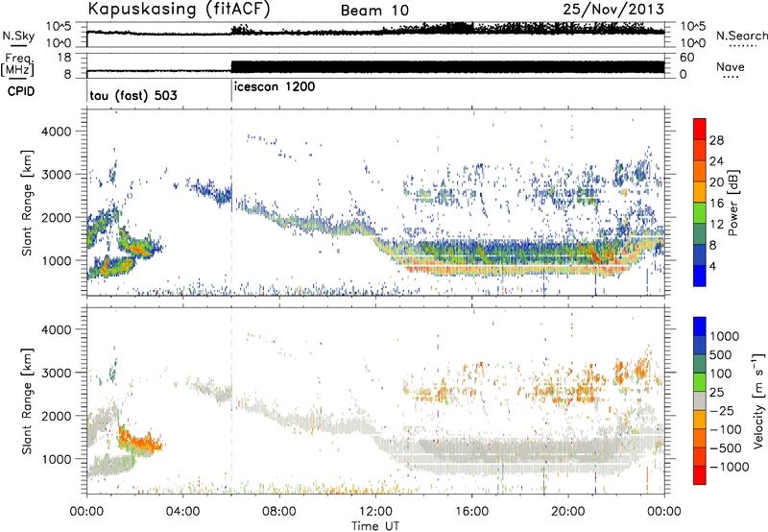Click the "N.Search" legend label

tap(742, 36)
